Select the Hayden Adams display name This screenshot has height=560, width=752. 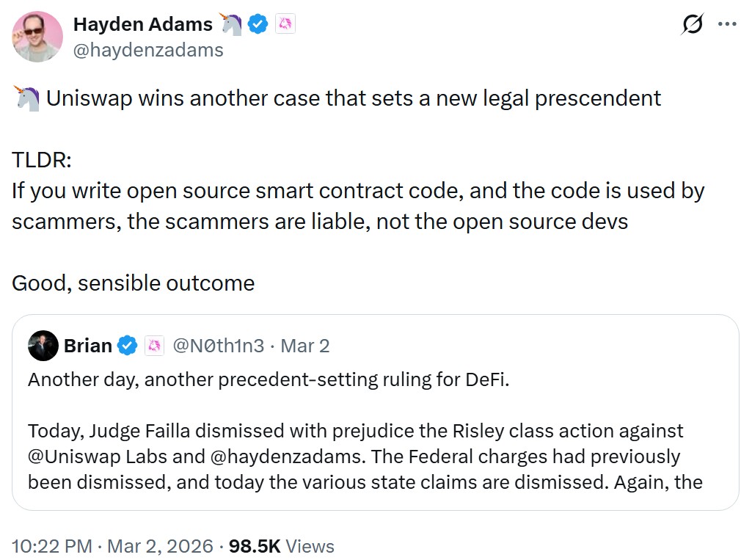coord(143,23)
